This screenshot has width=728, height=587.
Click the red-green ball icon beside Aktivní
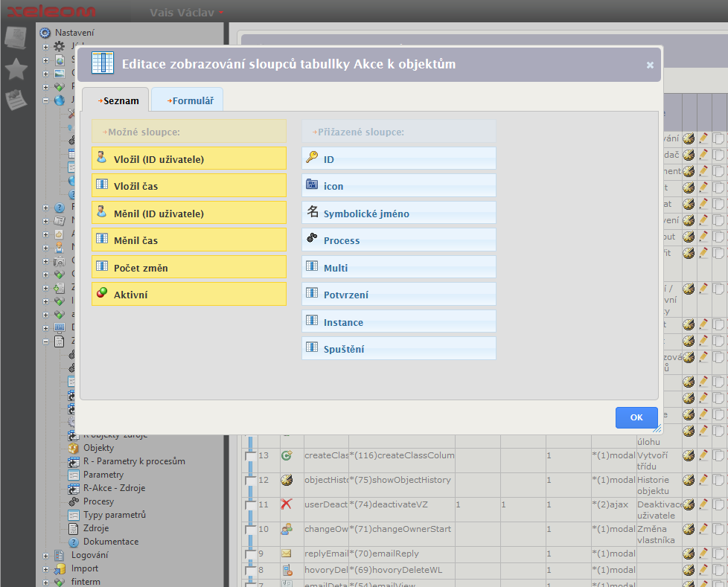[x=103, y=294]
